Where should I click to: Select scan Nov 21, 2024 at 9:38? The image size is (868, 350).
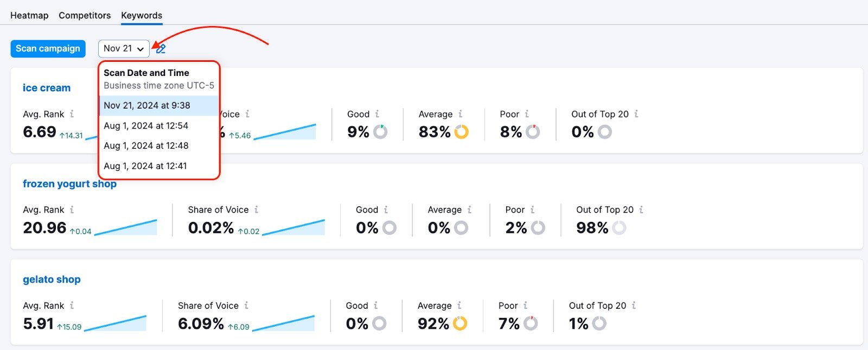click(147, 105)
